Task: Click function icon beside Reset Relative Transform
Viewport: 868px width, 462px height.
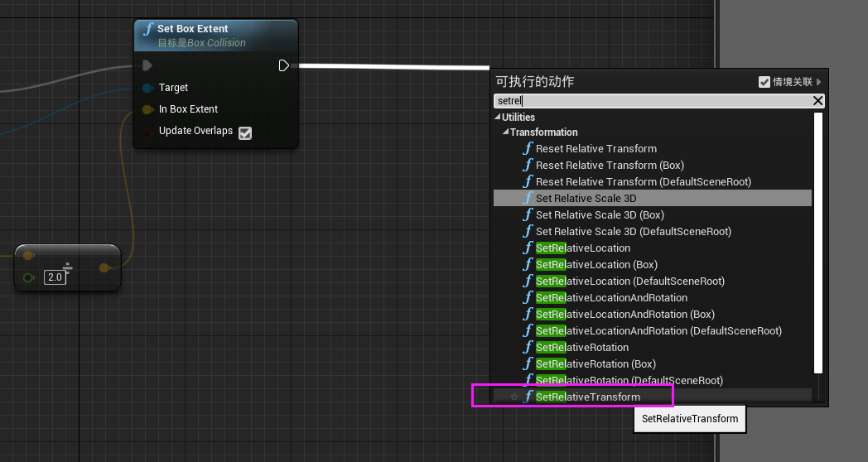Action: click(x=528, y=148)
